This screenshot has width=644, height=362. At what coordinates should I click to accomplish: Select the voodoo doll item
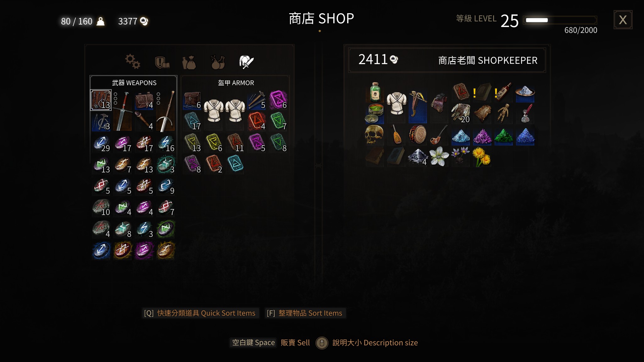(x=503, y=113)
